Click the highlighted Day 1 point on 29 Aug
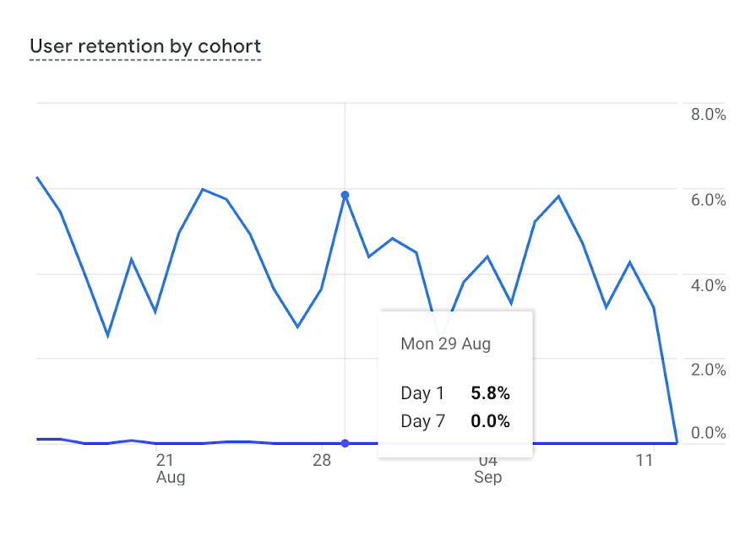The width and height of the screenshot is (756, 557). pos(345,195)
